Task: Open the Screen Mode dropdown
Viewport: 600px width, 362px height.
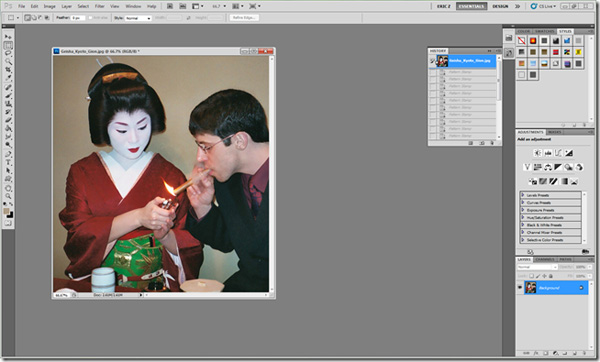Action: pos(254,6)
